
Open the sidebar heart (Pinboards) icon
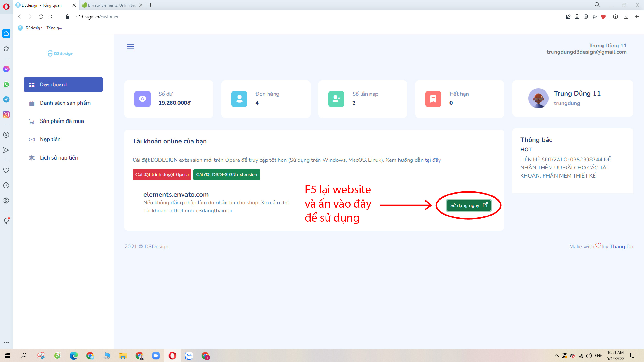(x=6, y=170)
